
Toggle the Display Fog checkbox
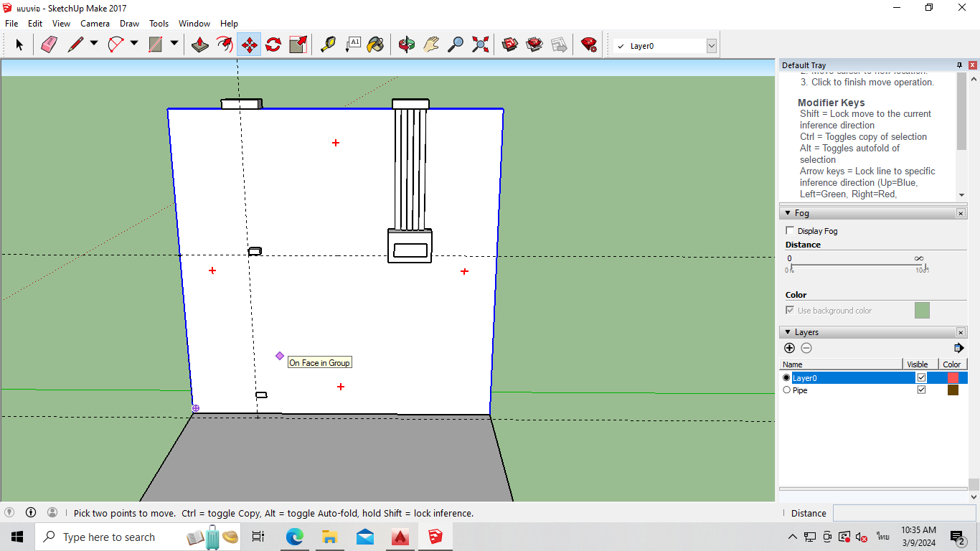click(790, 230)
